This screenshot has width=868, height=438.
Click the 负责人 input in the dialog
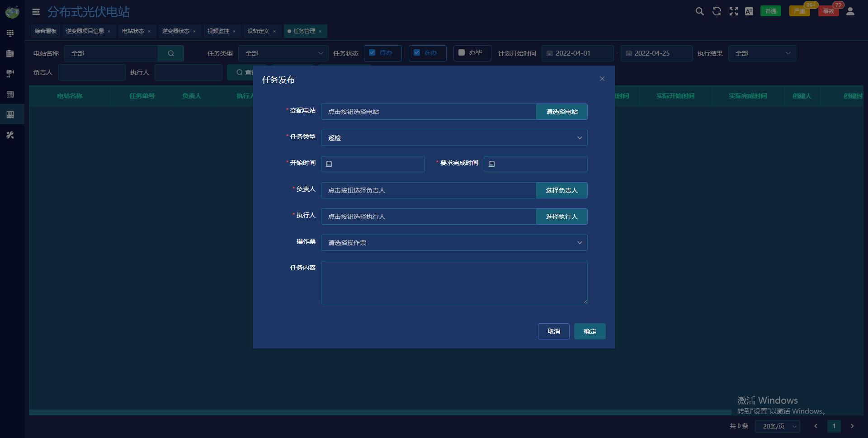click(x=429, y=190)
